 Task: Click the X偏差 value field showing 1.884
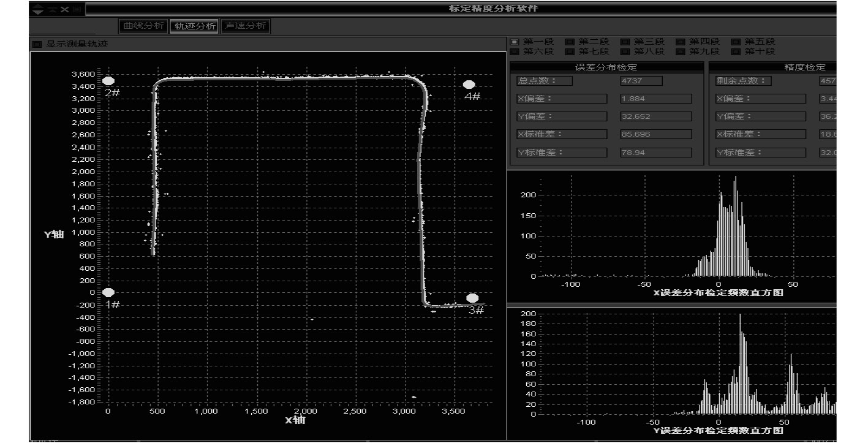(655, 99)
